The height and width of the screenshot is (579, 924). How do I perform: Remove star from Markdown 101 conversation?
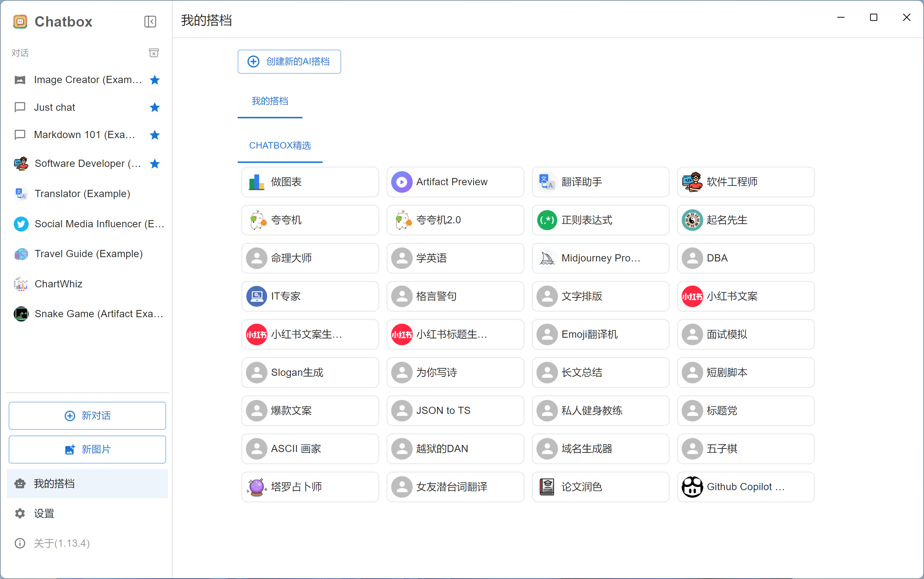pyautogui.click(x=155, y=135)
